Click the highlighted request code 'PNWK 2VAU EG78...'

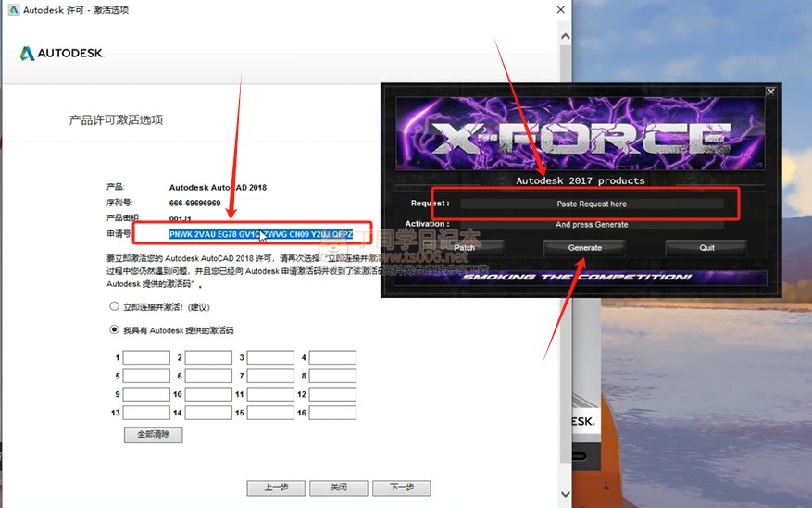261,234
